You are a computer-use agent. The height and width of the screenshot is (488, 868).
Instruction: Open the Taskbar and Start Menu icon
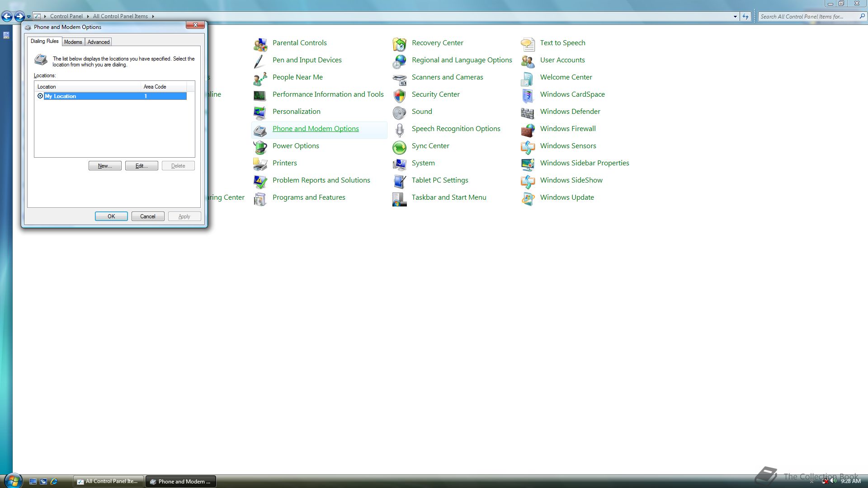click(x=399, y=198)
